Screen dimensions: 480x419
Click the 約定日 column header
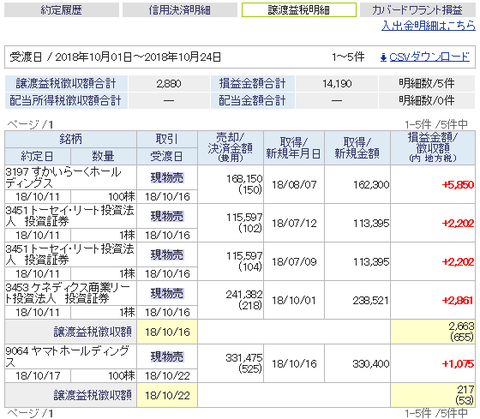pyautogui.click(x=37, y=156)
